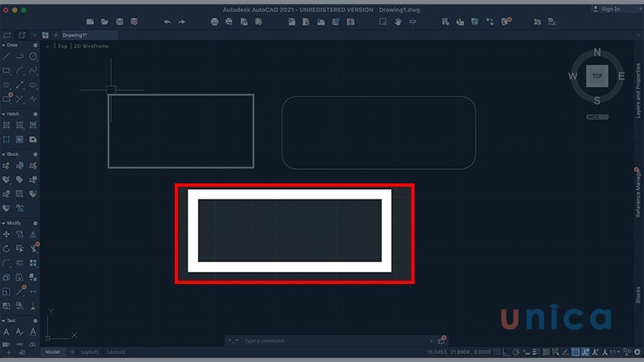Add a new layout with plus button
Image resolution: width=644 pixels, height=362 pixels.
click(x=72, y=352)
